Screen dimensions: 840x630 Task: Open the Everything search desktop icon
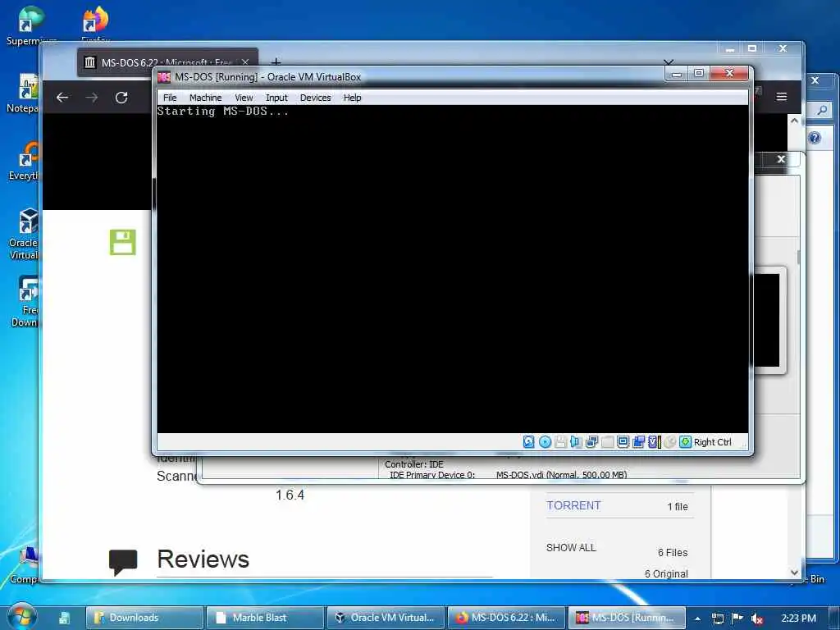25,161
